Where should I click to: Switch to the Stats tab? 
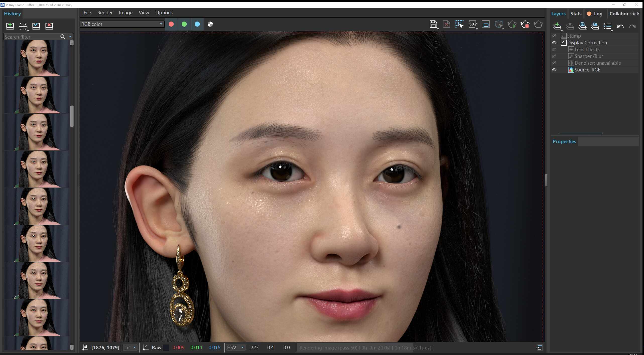pos(576,14)
